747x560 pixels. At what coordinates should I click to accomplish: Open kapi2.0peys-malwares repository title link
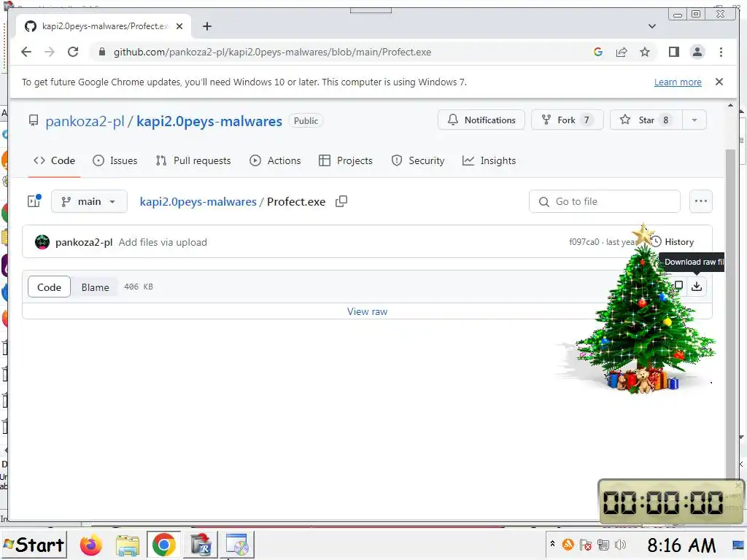pos(209,122)
